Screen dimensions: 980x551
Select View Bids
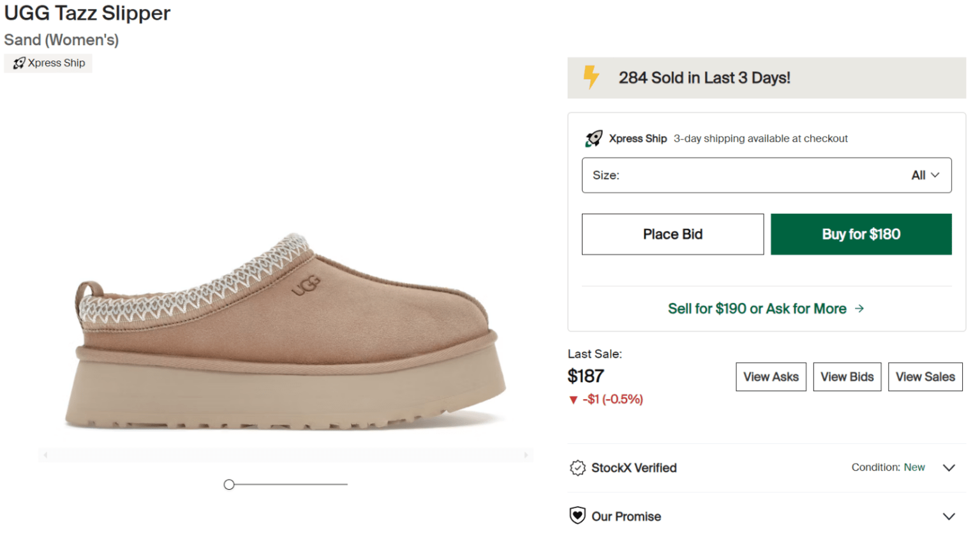click(x=847, y=376)
